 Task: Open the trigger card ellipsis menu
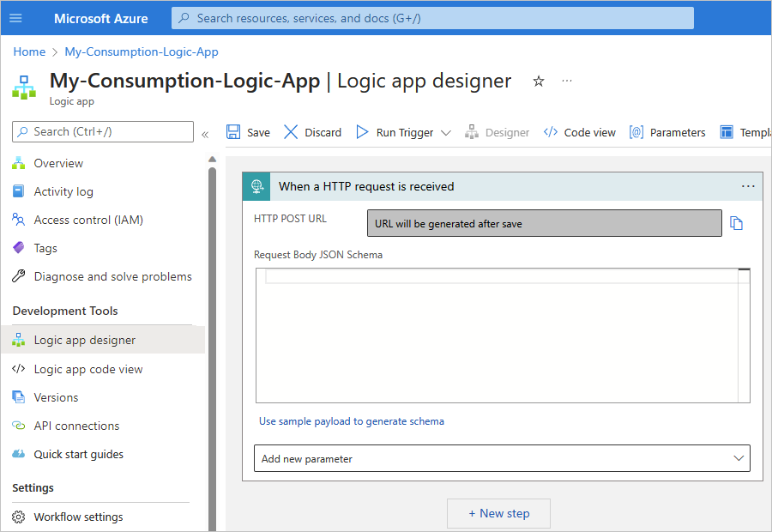pyautogui.click(x=748, y=186)
